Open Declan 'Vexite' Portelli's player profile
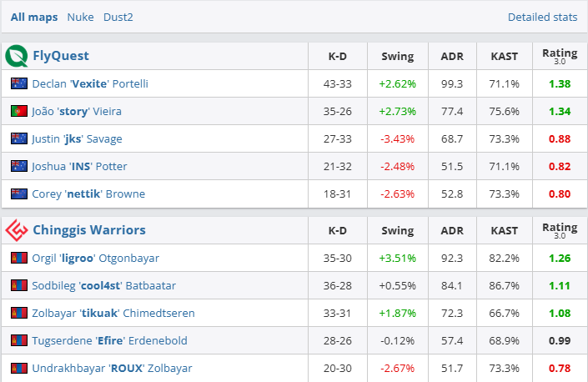 (90, 83)
